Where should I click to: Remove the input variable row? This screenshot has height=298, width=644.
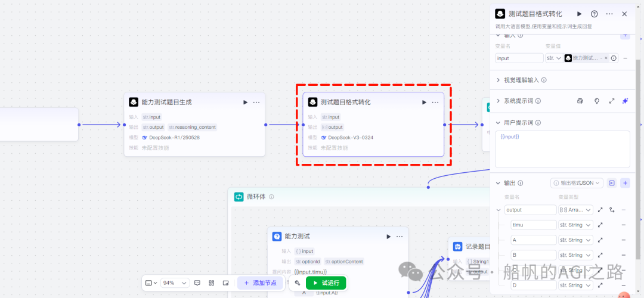tap(625, 58)
